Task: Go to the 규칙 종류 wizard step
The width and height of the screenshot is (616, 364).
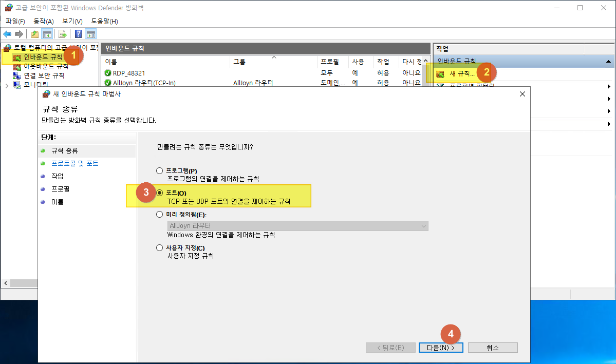Action: coord(64,151)
